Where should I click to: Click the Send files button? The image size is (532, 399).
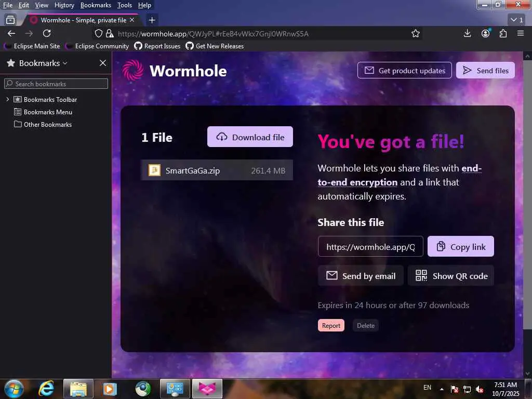486,70
